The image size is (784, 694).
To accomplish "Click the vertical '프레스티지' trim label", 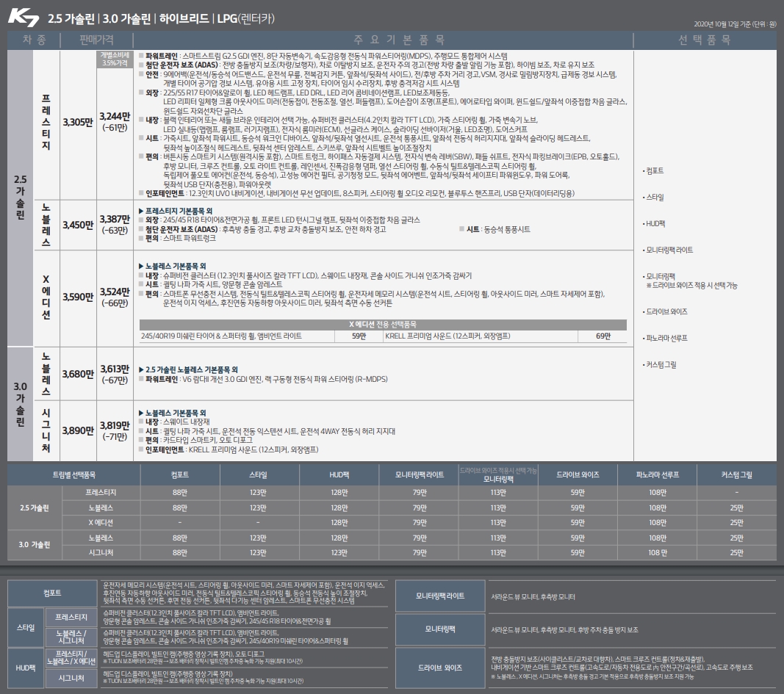I will point(46,122).
